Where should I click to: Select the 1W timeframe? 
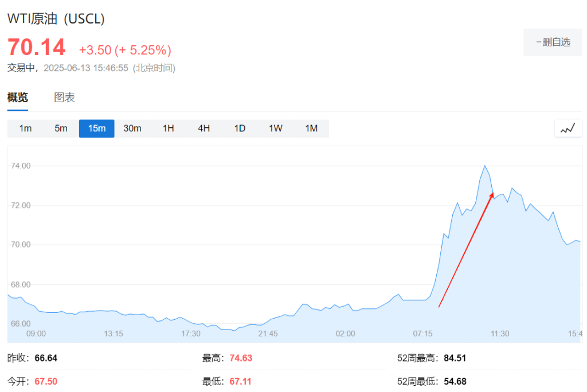pyautogui.click(x=275, y=128)
